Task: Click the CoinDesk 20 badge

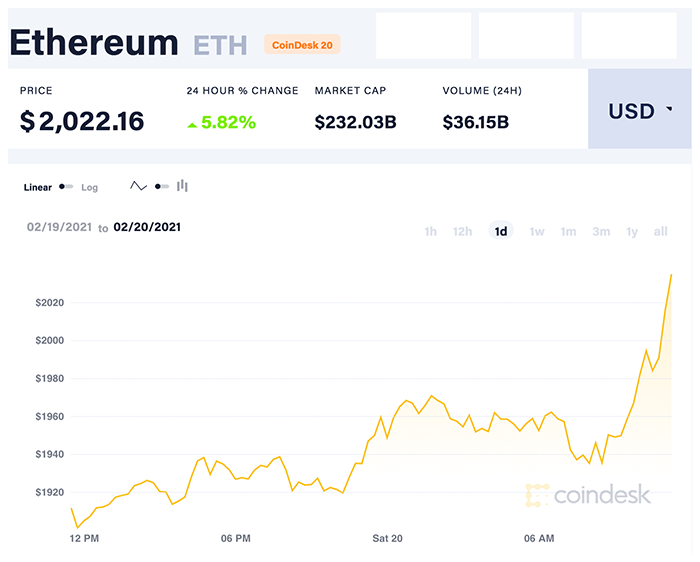Action: (x=302, y=44)
